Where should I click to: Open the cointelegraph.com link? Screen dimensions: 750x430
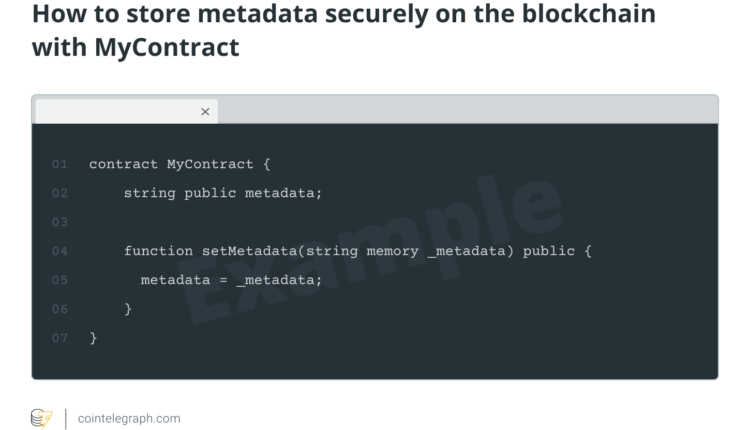pyautogui.click(x=129, y=418)
